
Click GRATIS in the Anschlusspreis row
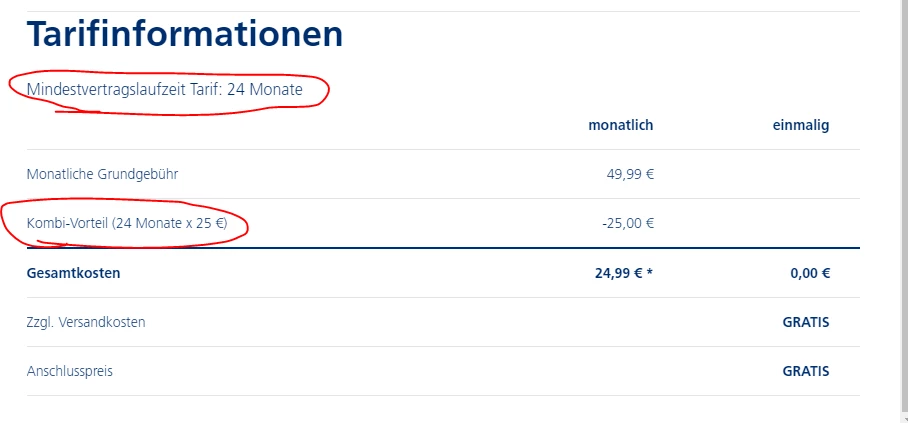806,371
